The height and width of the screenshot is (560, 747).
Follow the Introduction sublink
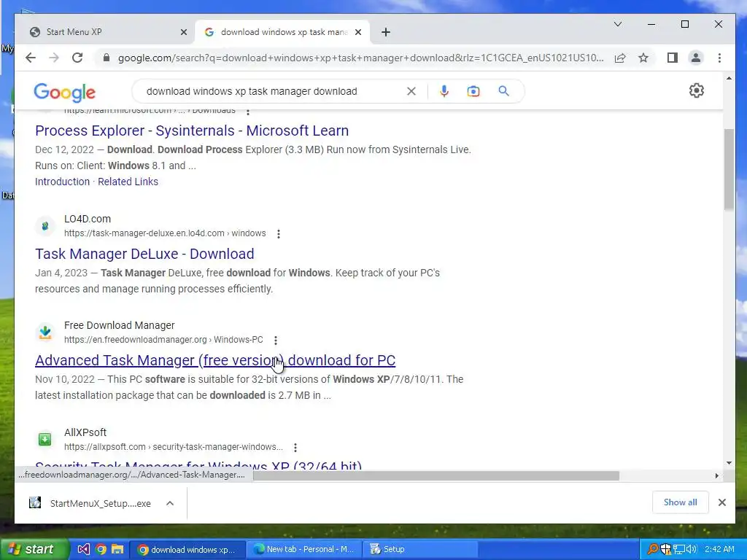coord(63,182)
